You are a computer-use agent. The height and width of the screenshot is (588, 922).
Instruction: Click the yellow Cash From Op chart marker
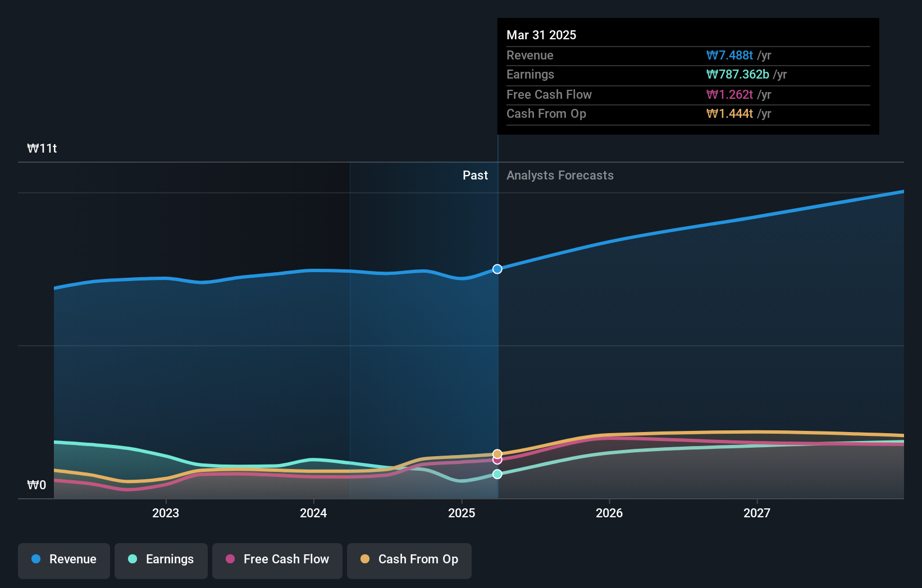tap(496, 453)
